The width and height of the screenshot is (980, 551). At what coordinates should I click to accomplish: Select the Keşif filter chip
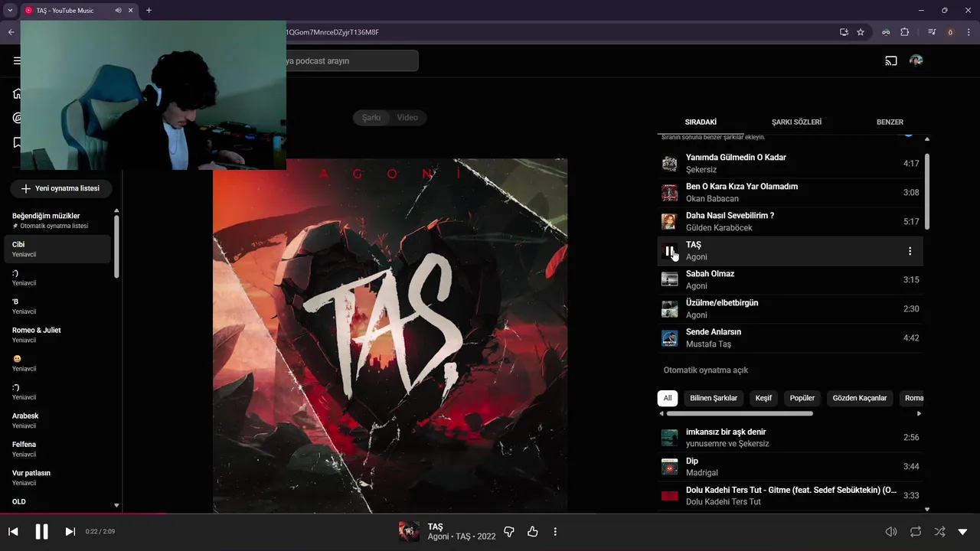click(x=763, y=398)
